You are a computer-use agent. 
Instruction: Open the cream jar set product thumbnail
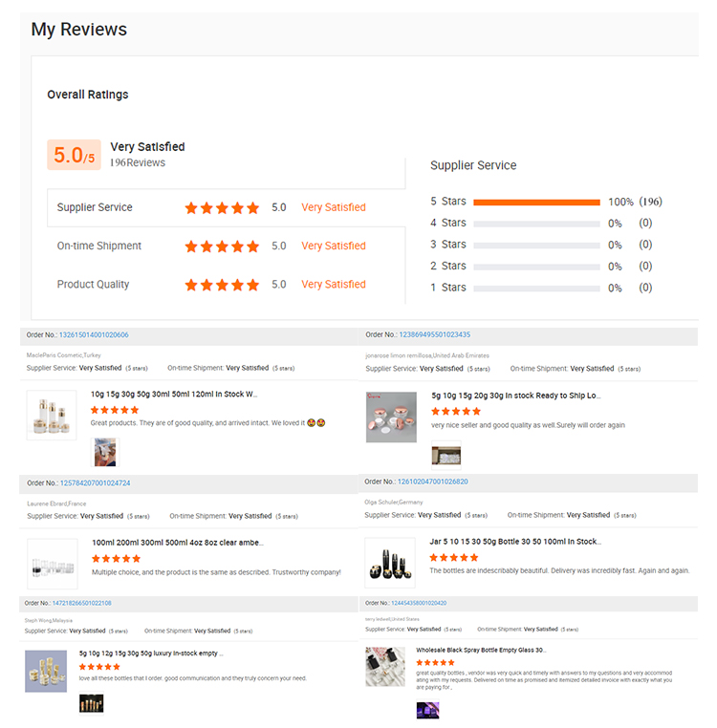pyautogui.click(x=51, y=415)
